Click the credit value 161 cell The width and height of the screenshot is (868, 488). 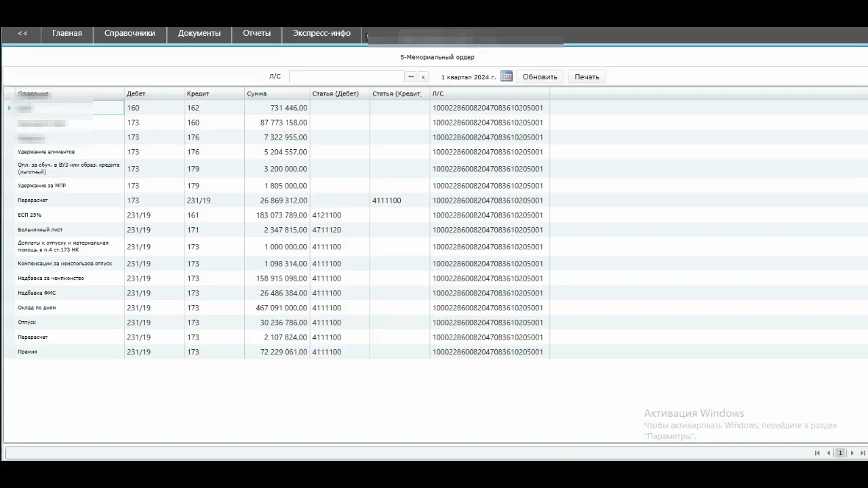pos(214,215)
